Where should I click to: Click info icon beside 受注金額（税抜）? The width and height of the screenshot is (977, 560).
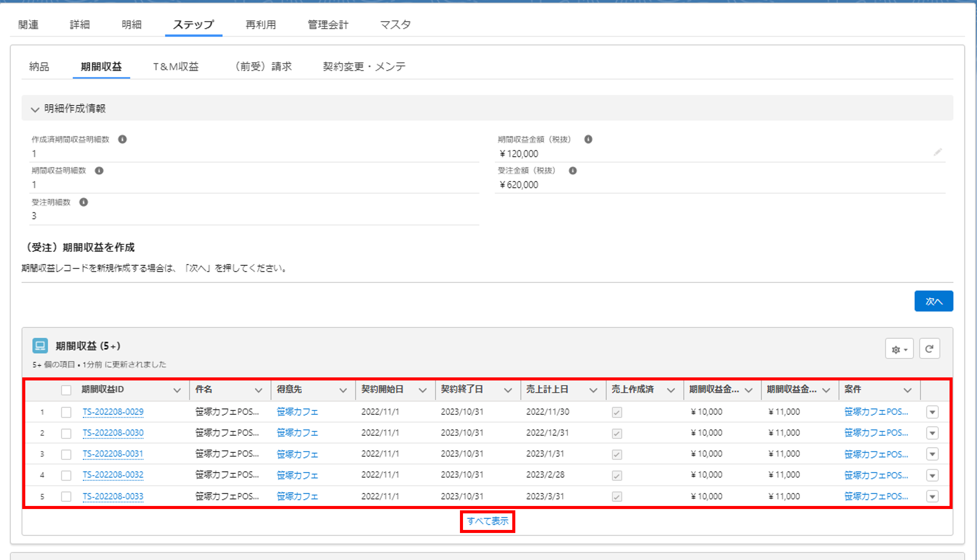(573, 171)
